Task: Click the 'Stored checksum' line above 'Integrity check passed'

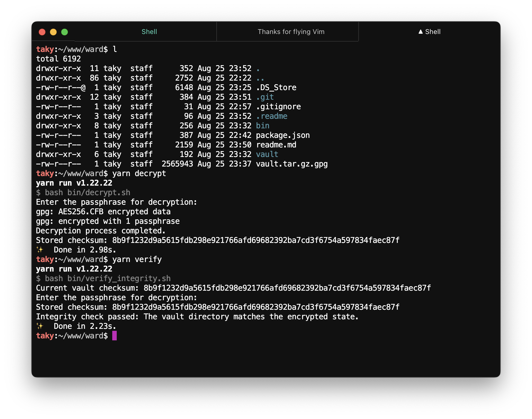Action: [218, 307]
